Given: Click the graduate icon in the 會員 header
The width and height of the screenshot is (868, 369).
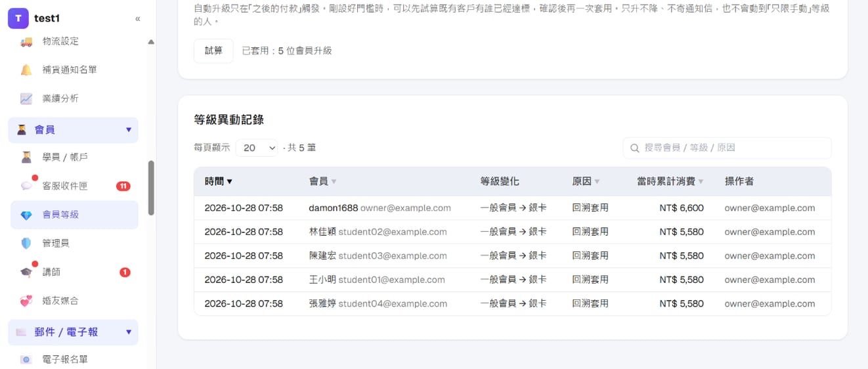Looking at the screenshot, I should tap(22, 130).
